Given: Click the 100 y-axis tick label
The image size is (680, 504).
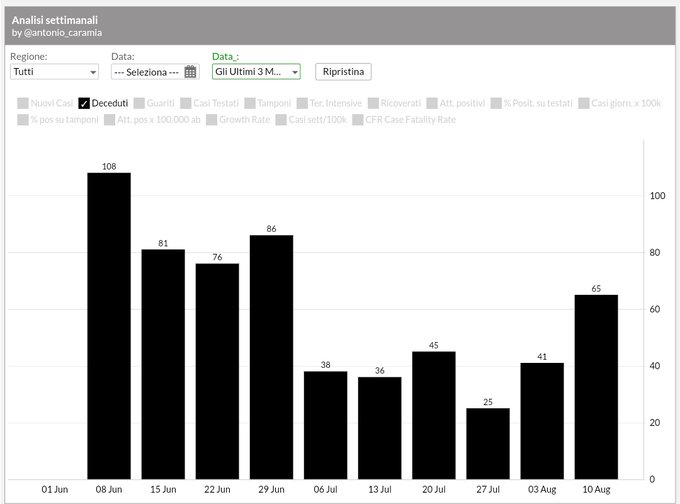Looking at the screenshot, I should click(x=657, y=196).
